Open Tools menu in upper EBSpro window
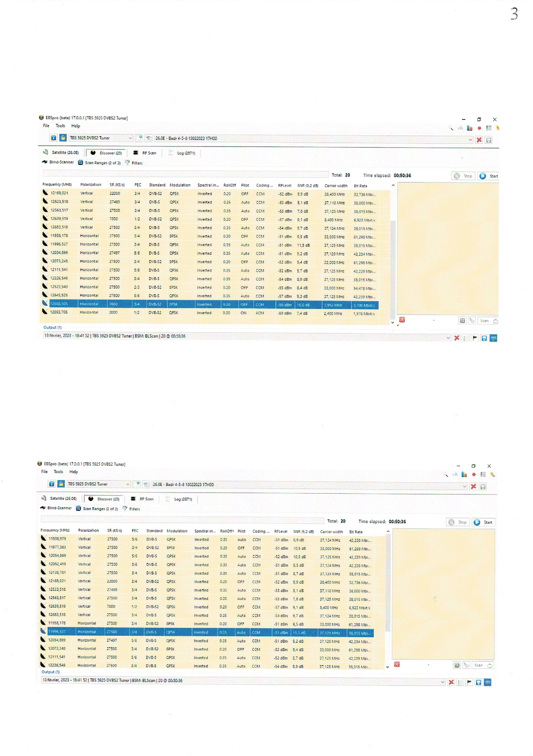Screen dimensions: 533x756 point(60,126)
